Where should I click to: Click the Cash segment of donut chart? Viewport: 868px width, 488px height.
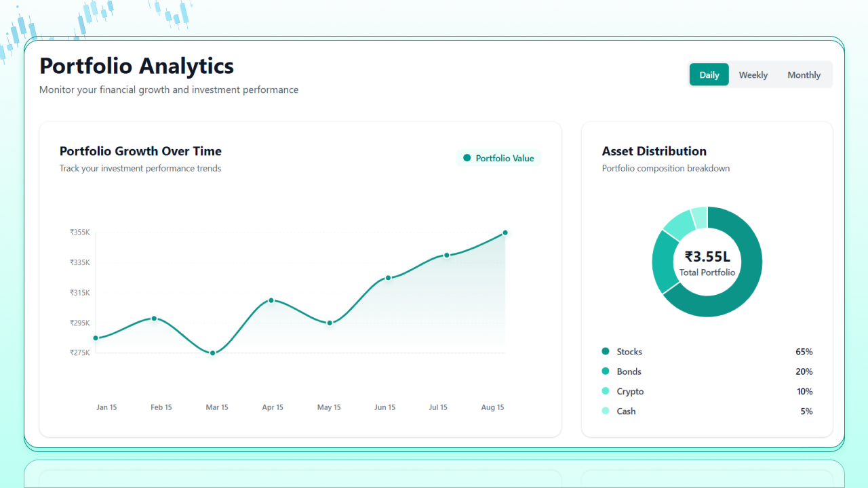(700, 217)
